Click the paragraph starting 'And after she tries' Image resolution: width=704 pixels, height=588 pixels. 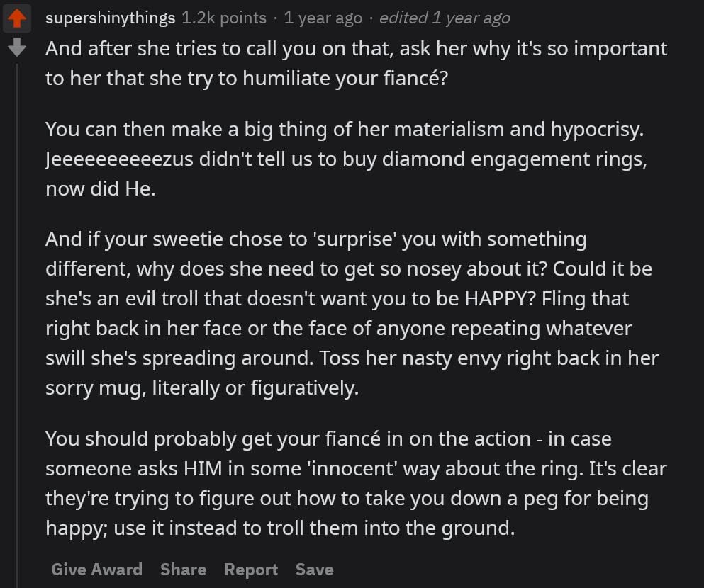[357, 63]
